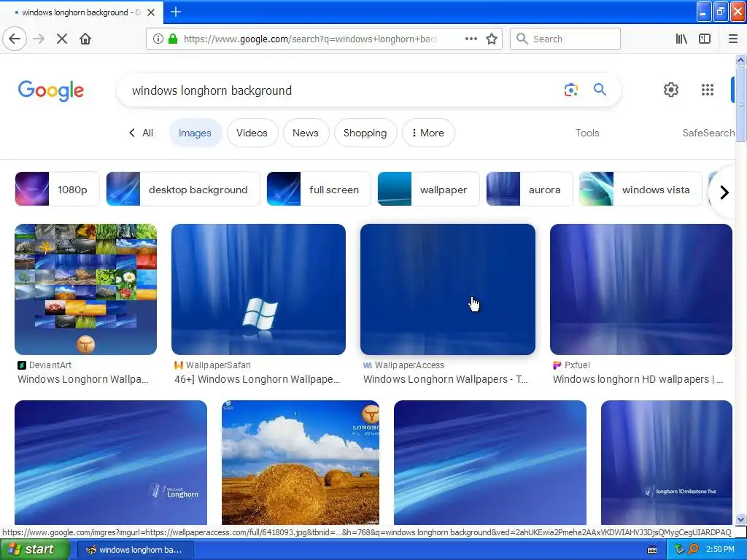
Task: Open the Firefox hamburger menu
Action: pyautogui.click(x=733, y=39)
